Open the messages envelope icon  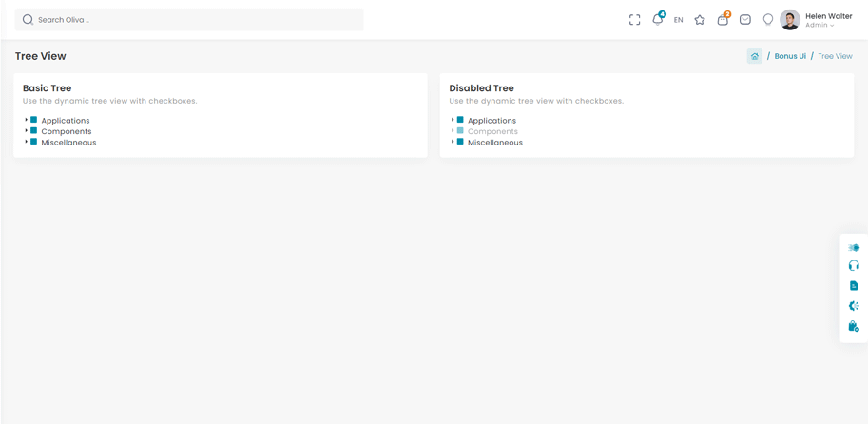click(x=745, y=19)
